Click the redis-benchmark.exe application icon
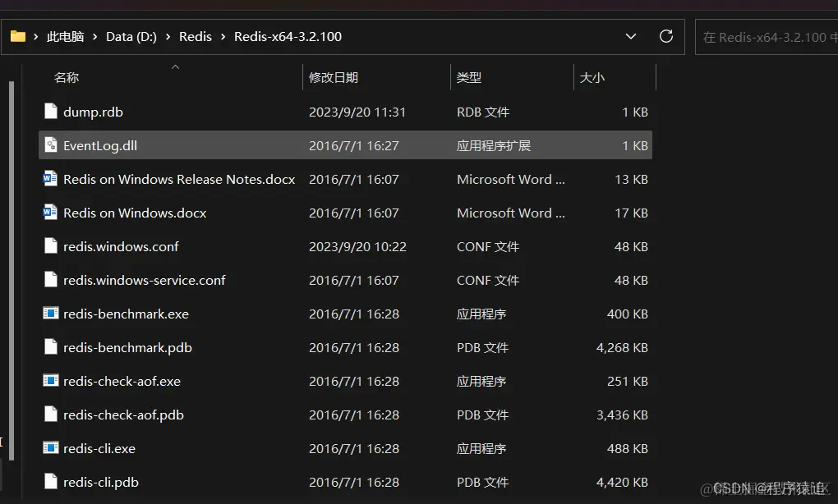 point(51,313)
